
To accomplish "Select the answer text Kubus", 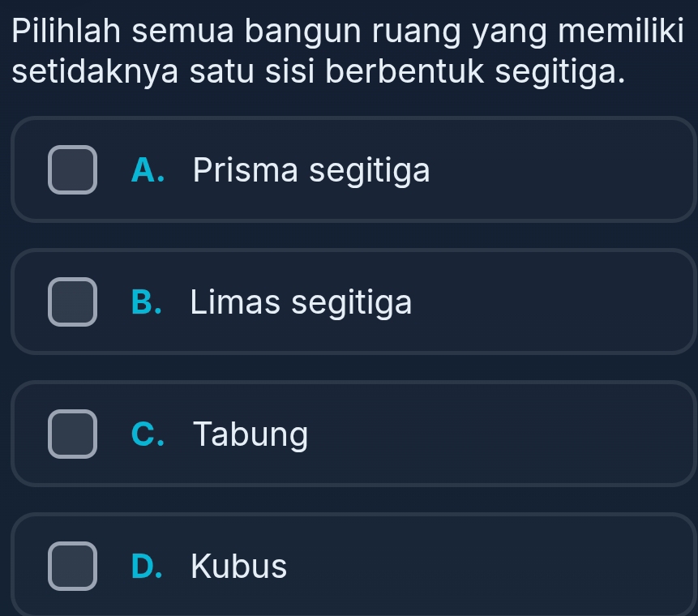I will point(239,567).
